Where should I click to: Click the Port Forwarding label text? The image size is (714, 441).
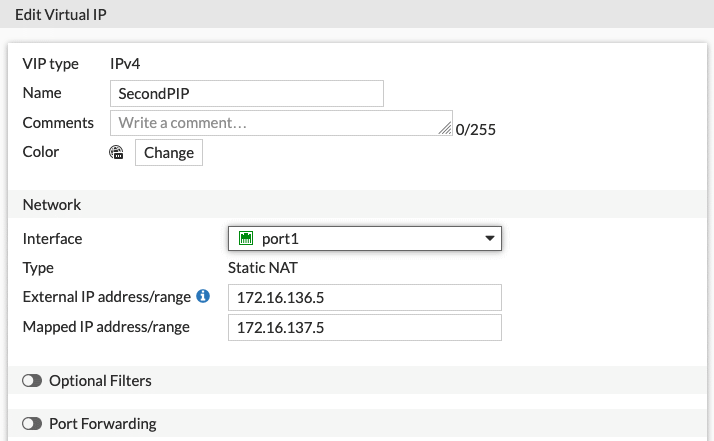click(103, 424)
